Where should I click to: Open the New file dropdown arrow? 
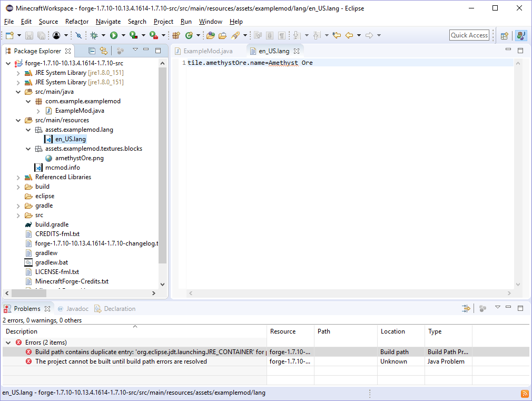[x=19, y=35]
